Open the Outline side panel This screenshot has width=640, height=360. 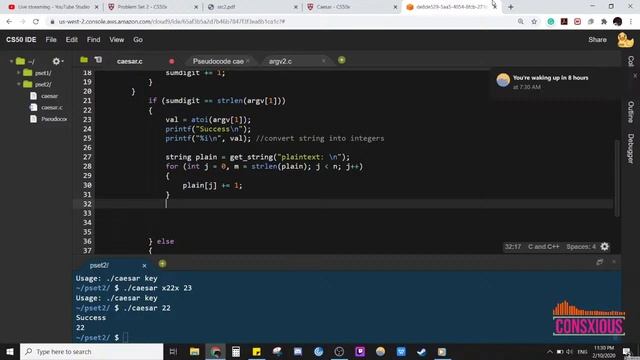[x=631, y=111]
